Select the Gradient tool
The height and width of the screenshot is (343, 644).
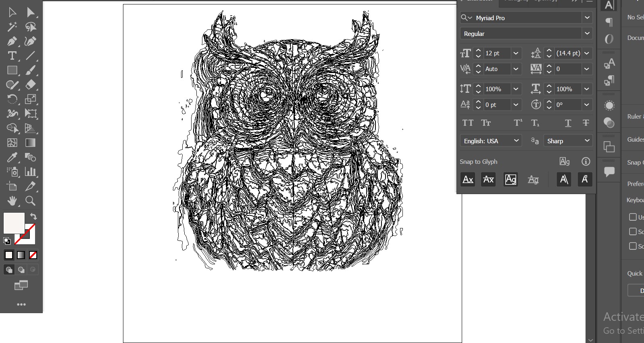(x=31, y=143)
